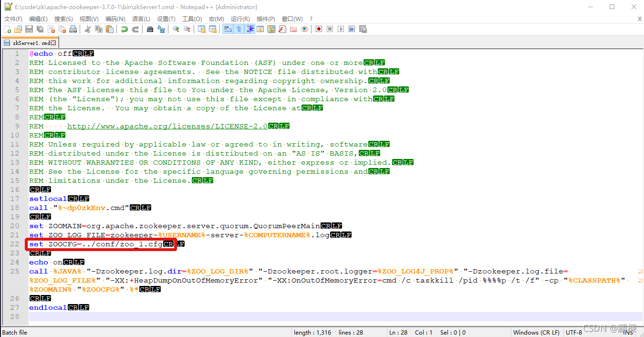The height and width of the screenshot is (337, 644).
Task: Click the Save All toolbar icon
Action: click(40, 29)
